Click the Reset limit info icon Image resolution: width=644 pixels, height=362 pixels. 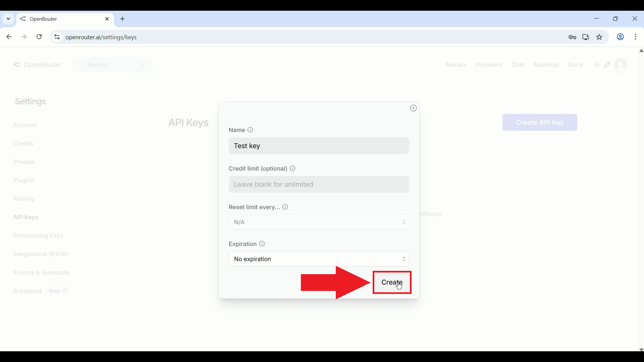tap(285, 207)
